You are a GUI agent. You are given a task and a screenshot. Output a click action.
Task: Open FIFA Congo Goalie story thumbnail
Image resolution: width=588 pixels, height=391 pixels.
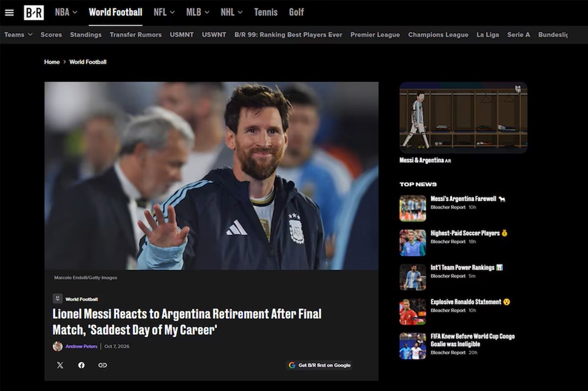coord(413,346)
